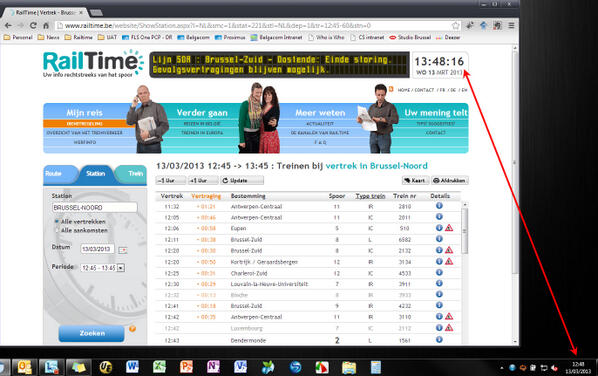Open the 'Uw mening telt' menu section

pos(436,113)
